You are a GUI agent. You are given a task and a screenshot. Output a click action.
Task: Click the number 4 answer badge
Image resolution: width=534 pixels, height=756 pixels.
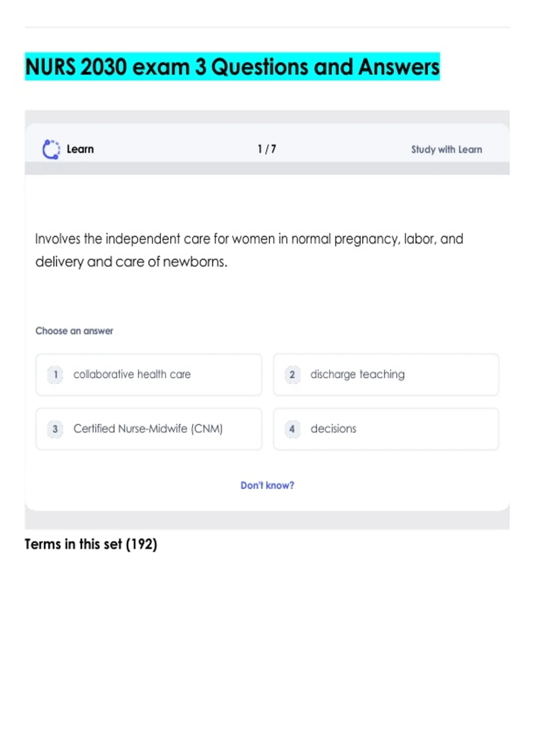pyautogui.click(x=292, y=429)
